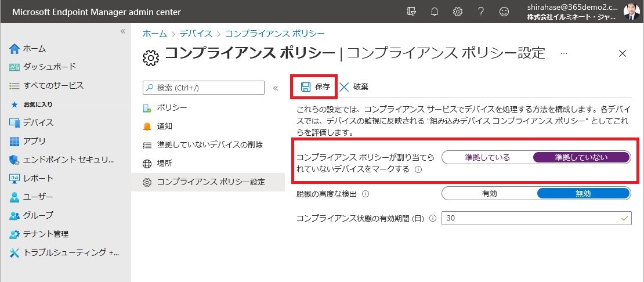This screenshot has width=644, height=282.
Task: Select コンプライアンス ポリシー設定 menu item
Action: (208, 182)
